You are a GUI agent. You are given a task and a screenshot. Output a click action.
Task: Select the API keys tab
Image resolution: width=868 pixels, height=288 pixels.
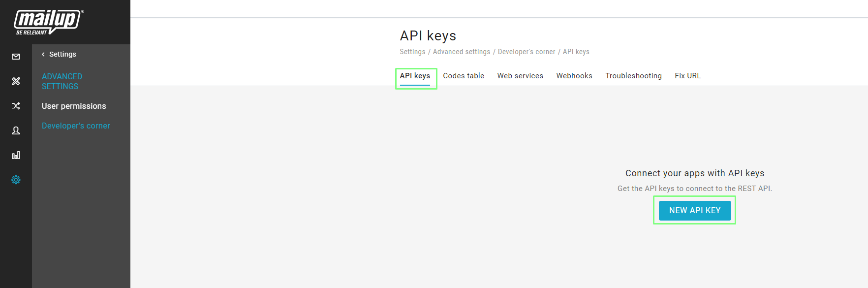pyautogui.click(x=415, y=76)
